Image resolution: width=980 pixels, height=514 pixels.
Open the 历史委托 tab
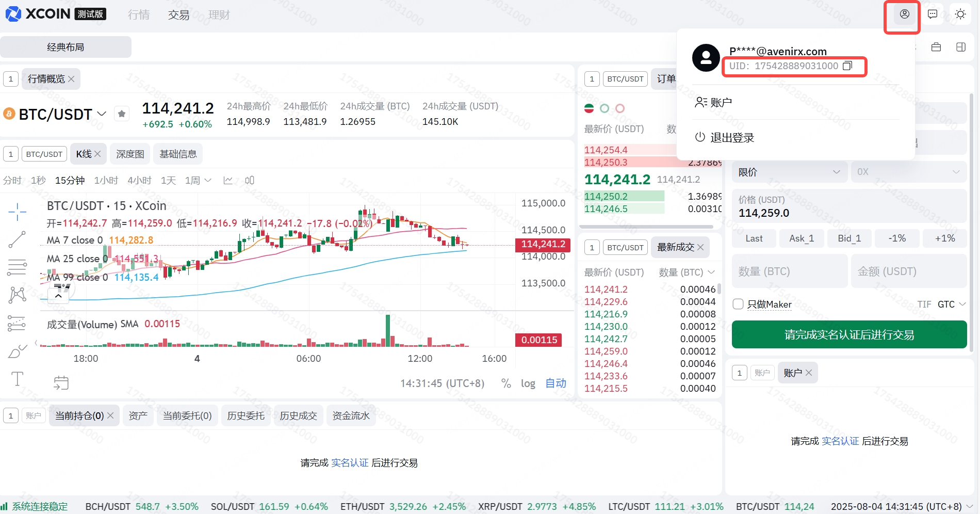click(246, 416)
